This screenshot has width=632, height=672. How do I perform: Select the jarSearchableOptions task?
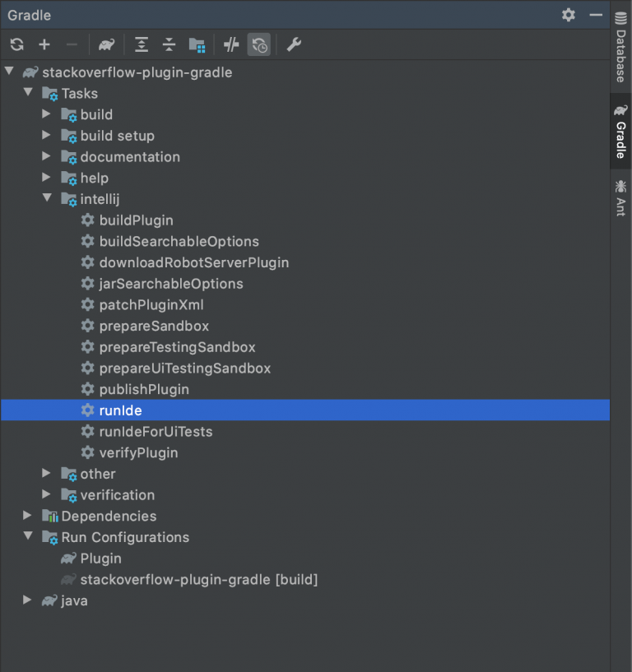(171, 284)
